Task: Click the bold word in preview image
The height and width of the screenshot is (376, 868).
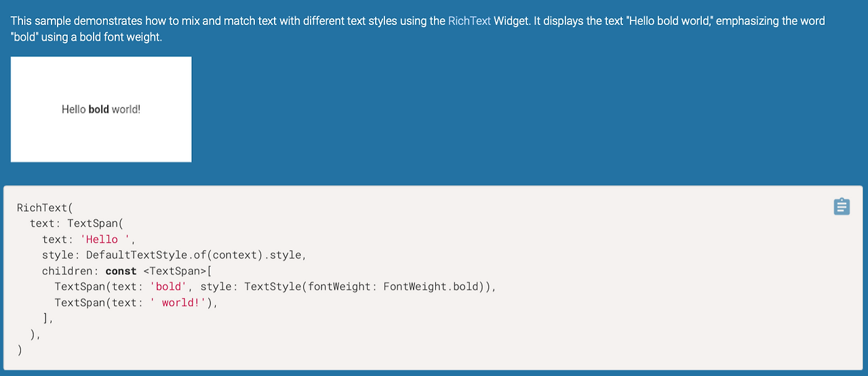Action: 99,109
